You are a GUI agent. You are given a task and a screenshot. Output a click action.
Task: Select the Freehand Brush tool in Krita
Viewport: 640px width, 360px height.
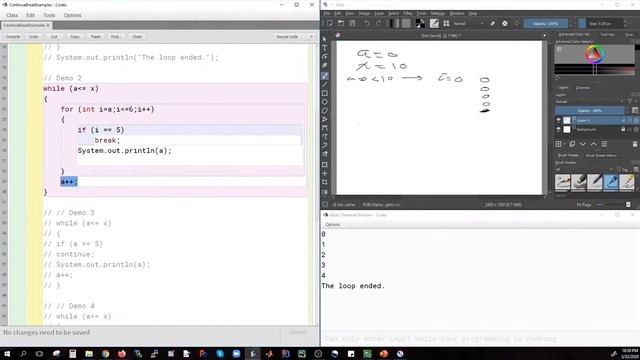(x=324, y=76)
